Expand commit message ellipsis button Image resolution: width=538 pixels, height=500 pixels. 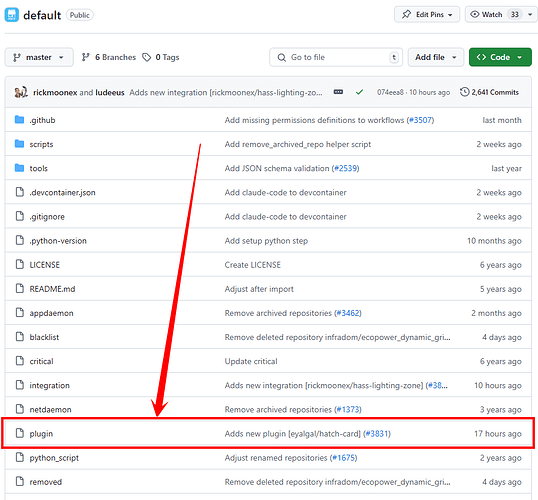tap(338, 92)
